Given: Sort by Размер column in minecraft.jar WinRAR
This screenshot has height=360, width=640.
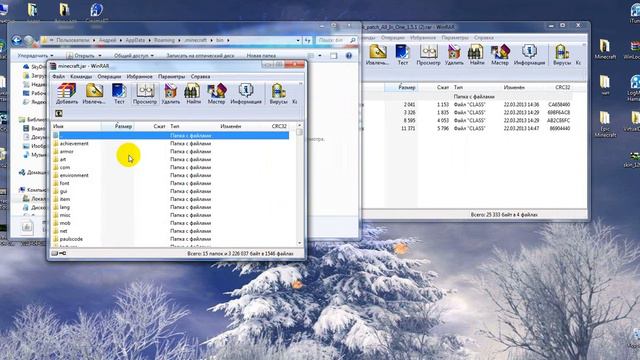Looking at the screenshot, I should [118, 126].
